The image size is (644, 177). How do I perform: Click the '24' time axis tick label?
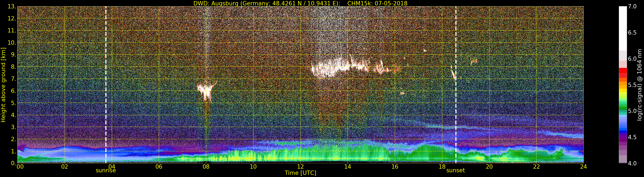click(x=583, y=167)
